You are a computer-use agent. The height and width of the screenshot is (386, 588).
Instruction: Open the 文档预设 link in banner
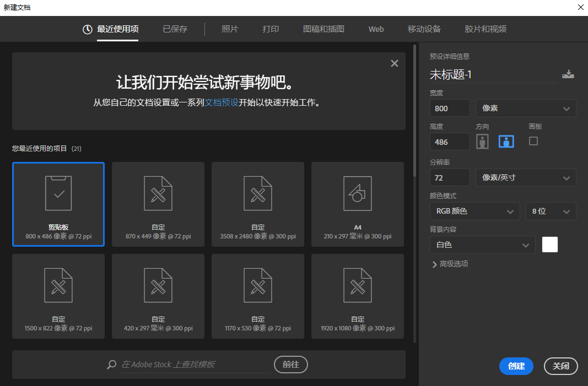[x=222, y=102]
